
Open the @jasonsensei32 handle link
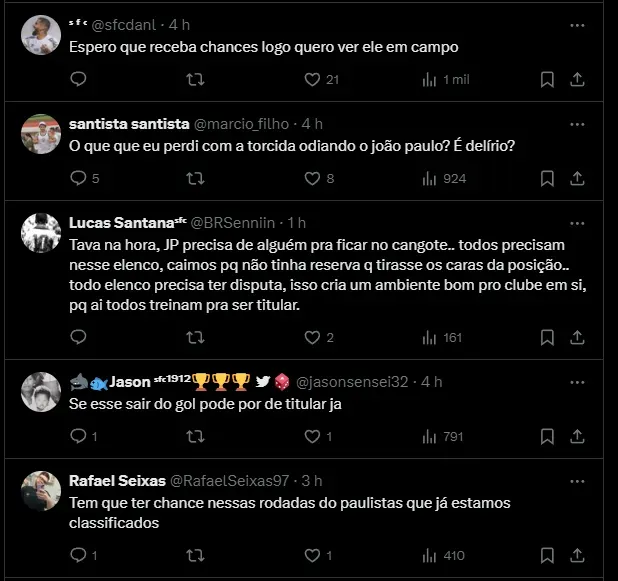click(352, 381)
